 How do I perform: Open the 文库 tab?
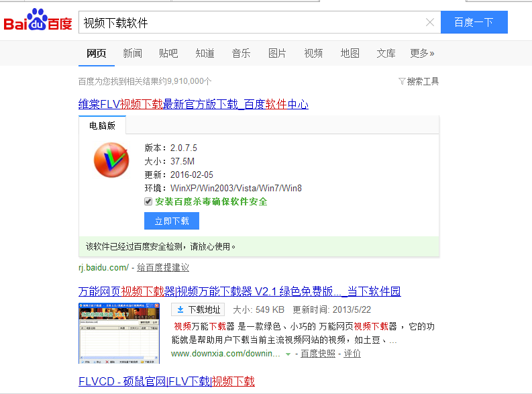pyautogui.click(x=386, y=53)
